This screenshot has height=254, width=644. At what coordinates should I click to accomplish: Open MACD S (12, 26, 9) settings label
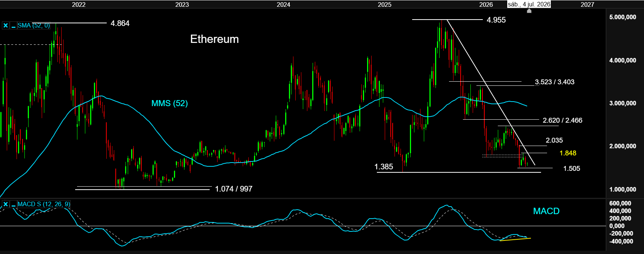(x=44, y=204)
